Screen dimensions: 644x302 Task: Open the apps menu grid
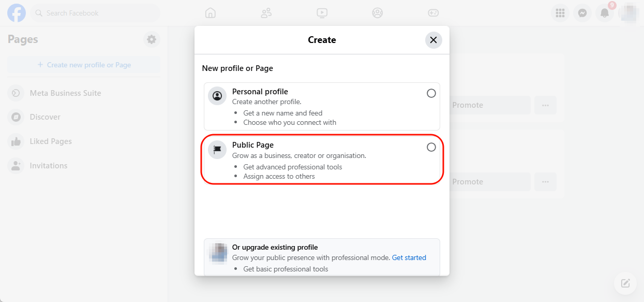[x=560, y=13]
